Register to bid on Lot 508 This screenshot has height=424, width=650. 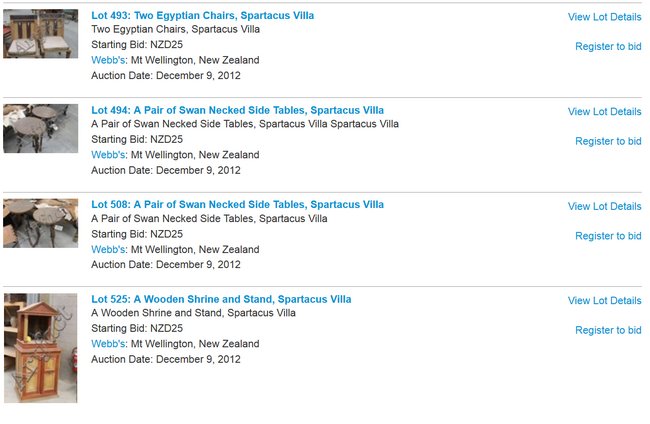point(608,236)
